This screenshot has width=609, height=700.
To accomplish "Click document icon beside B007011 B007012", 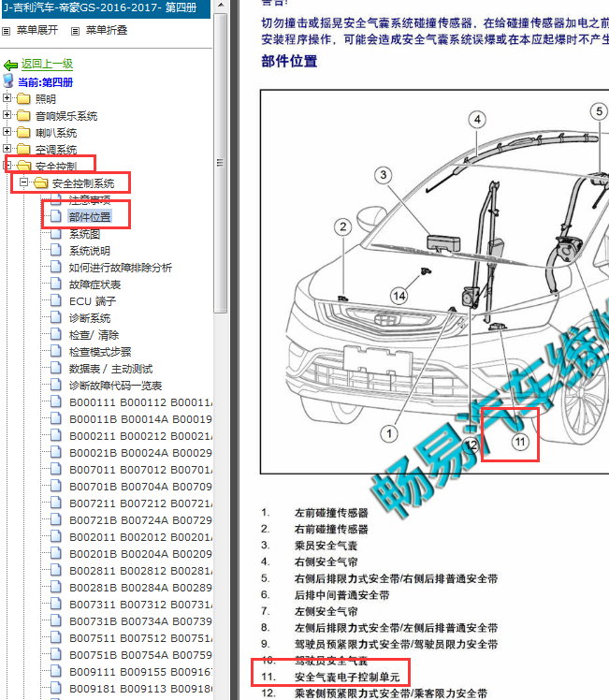I will coord(56,469).
